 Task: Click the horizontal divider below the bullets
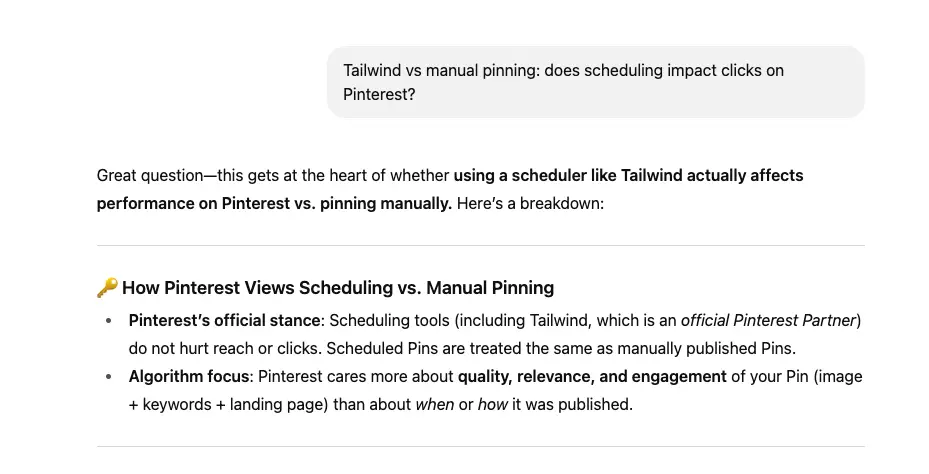click(480, 446)
